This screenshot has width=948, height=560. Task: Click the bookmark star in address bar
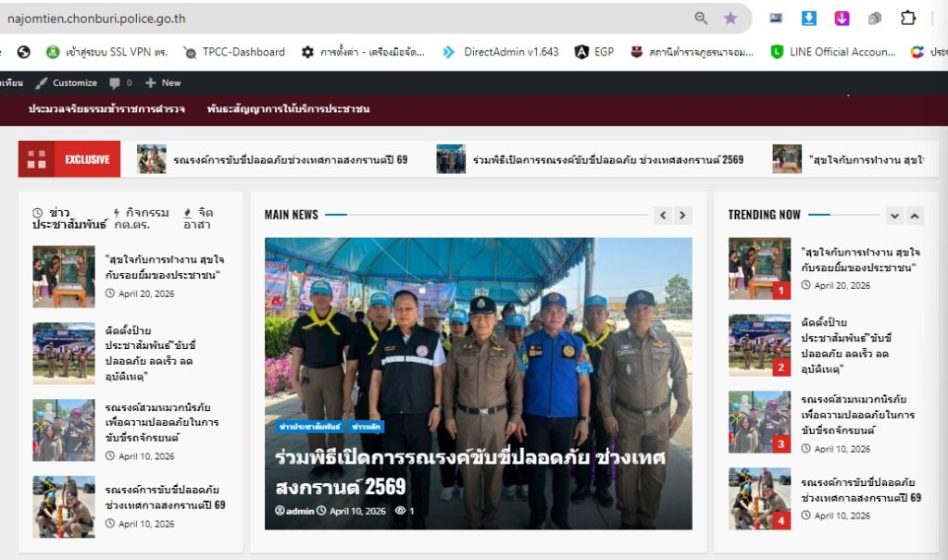pyautogui.click(x=730, y=19)
